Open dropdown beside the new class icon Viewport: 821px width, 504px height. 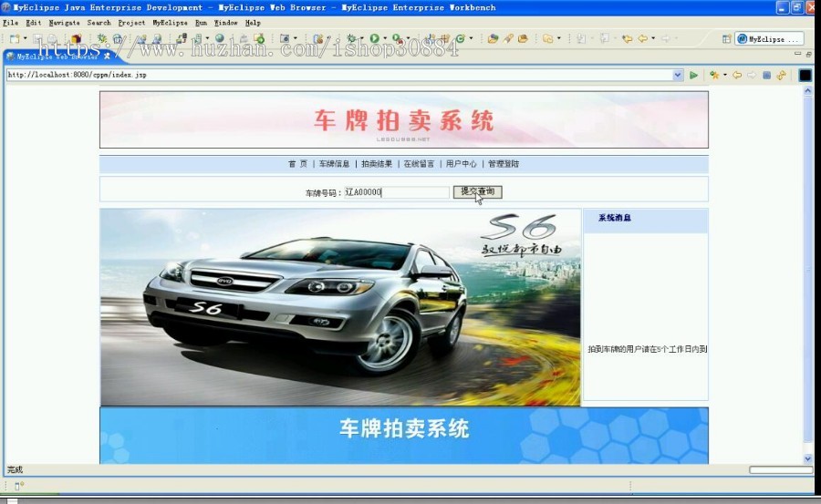(472, 38)
